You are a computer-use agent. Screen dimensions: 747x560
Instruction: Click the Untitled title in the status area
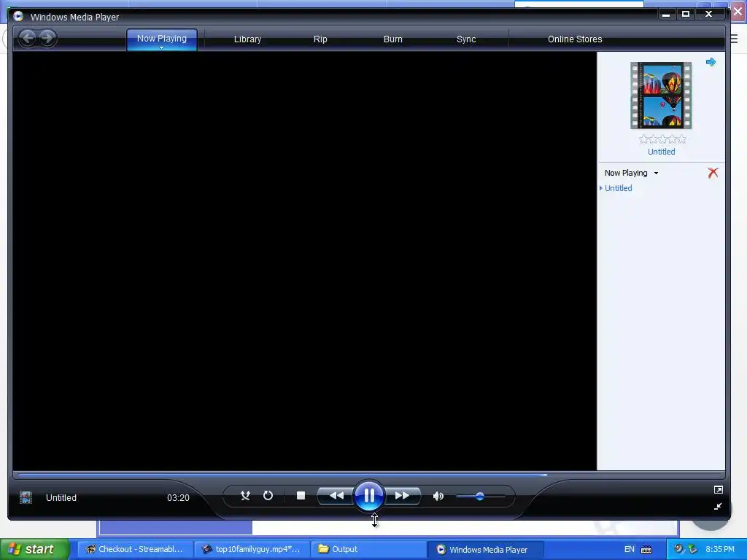point(61,497)
